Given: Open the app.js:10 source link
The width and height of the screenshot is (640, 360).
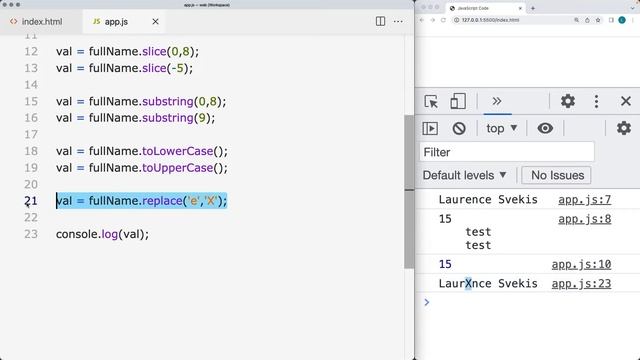Looking at the screenshot, I should coord(581,264).
